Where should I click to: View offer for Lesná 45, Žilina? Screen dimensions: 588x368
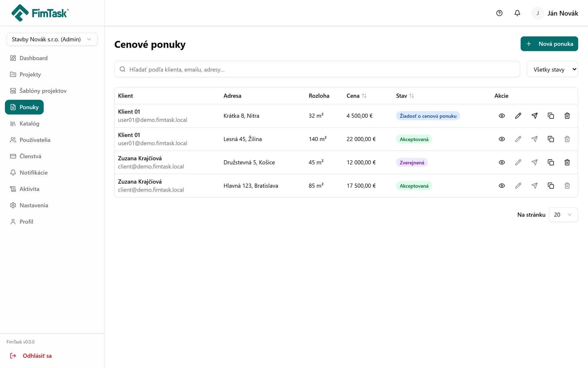(x=502, y=139)
